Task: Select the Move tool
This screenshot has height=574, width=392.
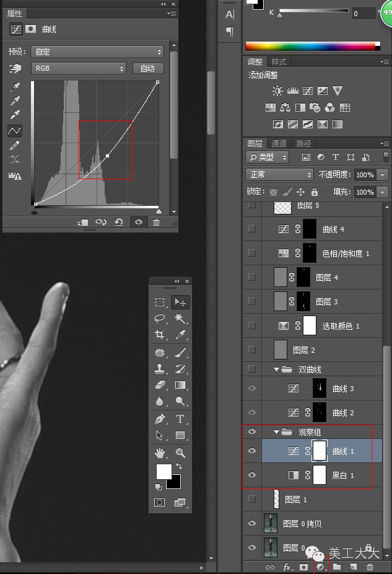Action: tap(180, 302)
